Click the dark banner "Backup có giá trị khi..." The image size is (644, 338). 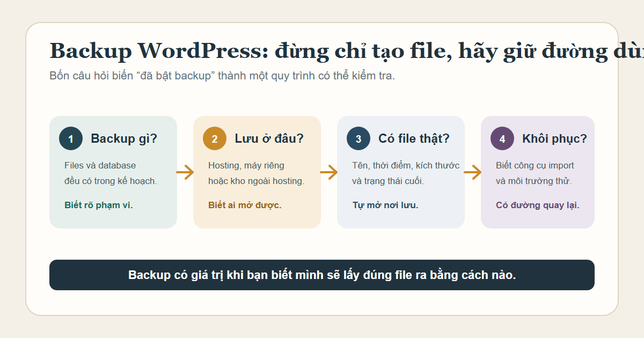322,275
